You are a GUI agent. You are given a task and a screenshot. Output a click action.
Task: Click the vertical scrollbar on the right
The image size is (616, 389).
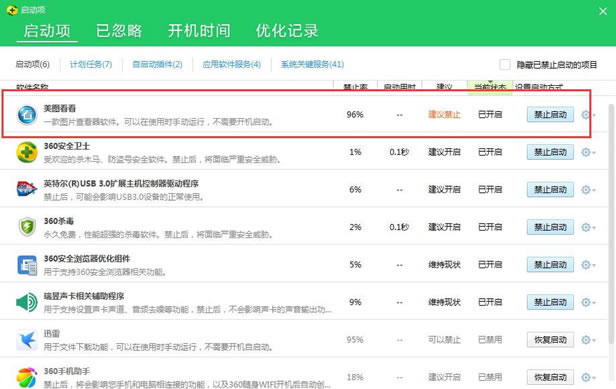(x=612, y=224)
